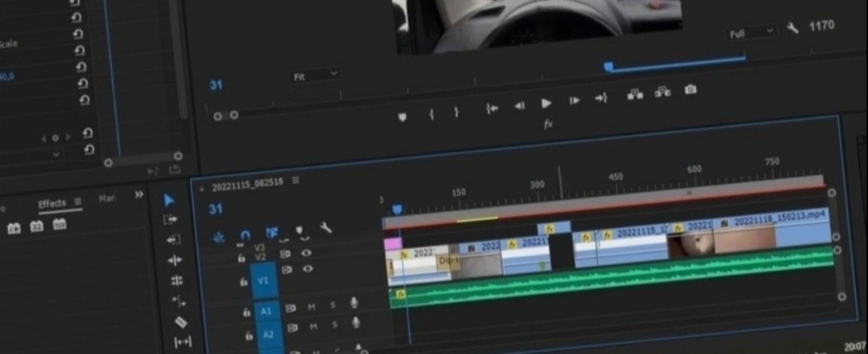Mute track A2 with M
The height and width of the screenshot is (354, 868).
point(313,327)
